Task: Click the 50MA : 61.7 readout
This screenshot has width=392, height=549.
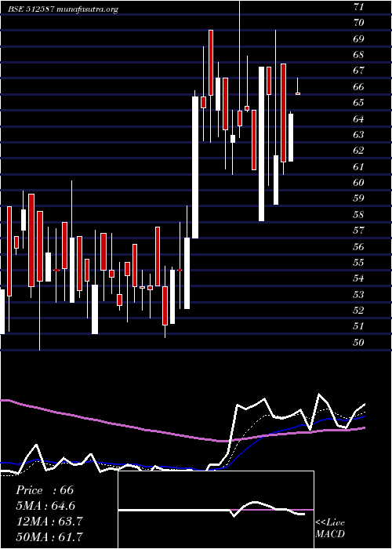Action: coord(49,536)
